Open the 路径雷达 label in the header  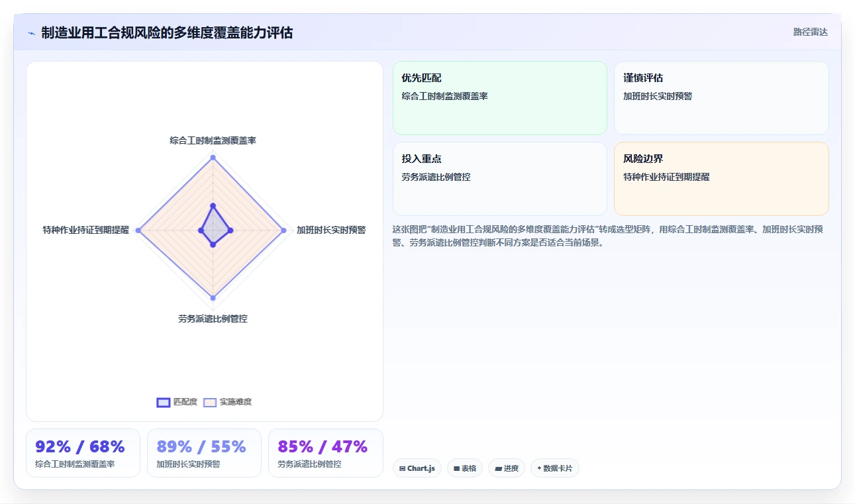(810, 32)
